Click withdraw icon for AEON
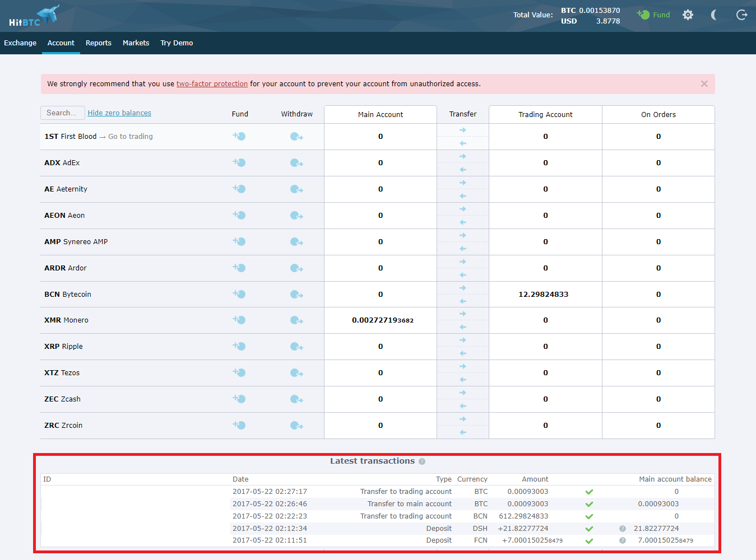Screen dimensions: 756x560 (296, 216)
